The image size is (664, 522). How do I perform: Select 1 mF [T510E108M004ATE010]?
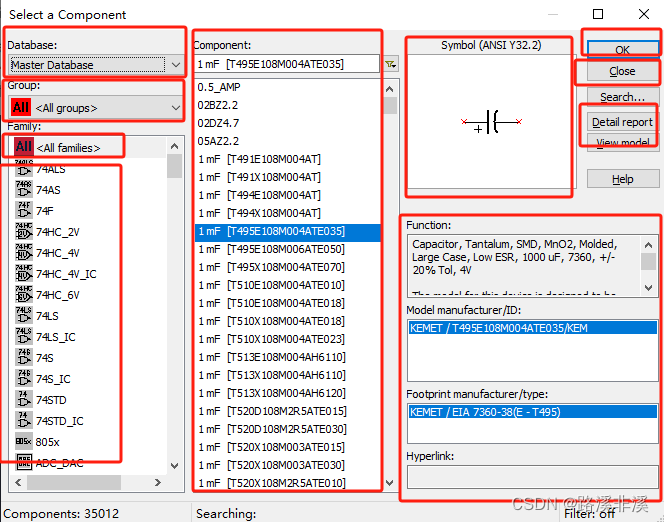point(288,285)
